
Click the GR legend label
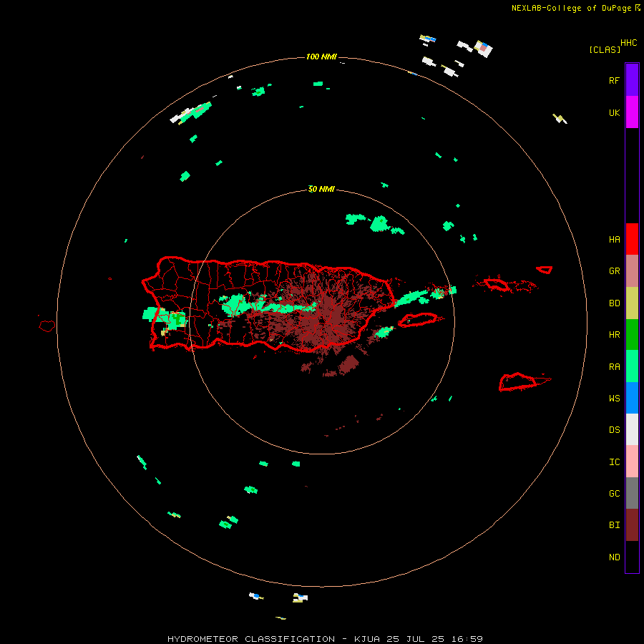[615, 271]
